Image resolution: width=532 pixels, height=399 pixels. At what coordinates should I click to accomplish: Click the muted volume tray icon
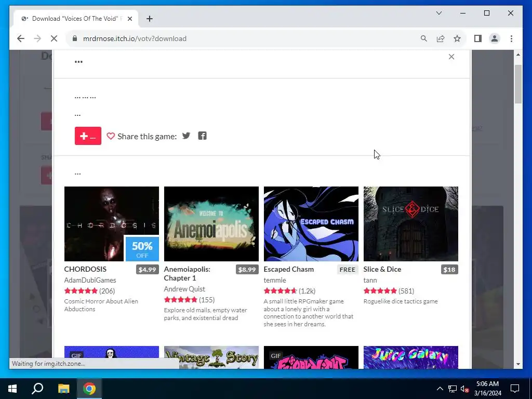coord(465,389)
